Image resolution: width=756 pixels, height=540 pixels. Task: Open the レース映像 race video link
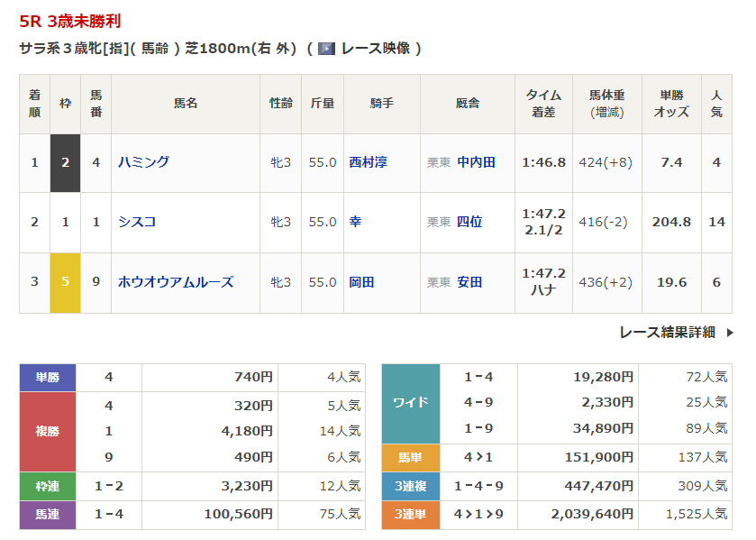[x=374, y=49]
